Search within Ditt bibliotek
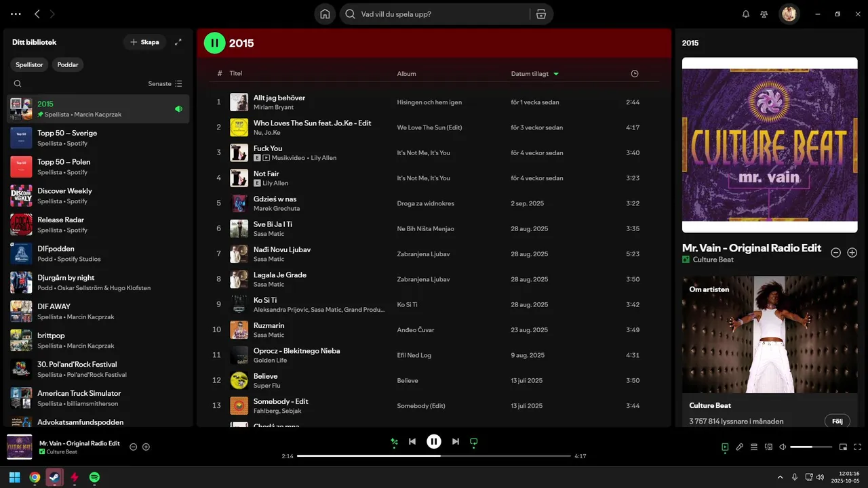This screenshot has width=868, height=488. (18, 84)
